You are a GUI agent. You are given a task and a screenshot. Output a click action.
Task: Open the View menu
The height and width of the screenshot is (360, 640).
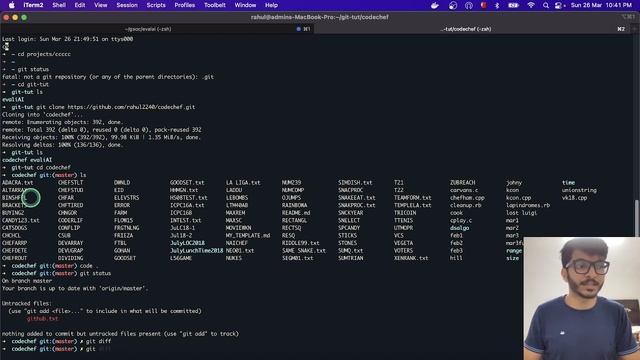pyautogui.click(x=100, y=5)
